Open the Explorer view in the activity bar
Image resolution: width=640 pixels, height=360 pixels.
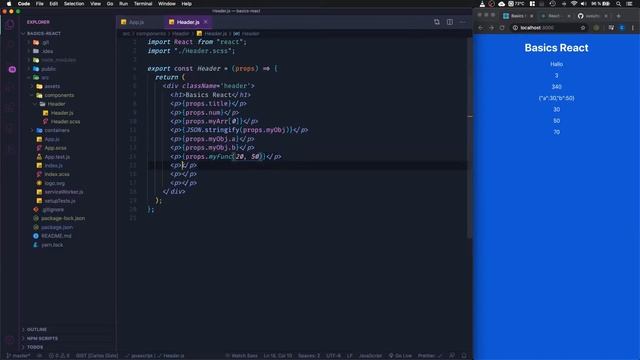point(10,24)
